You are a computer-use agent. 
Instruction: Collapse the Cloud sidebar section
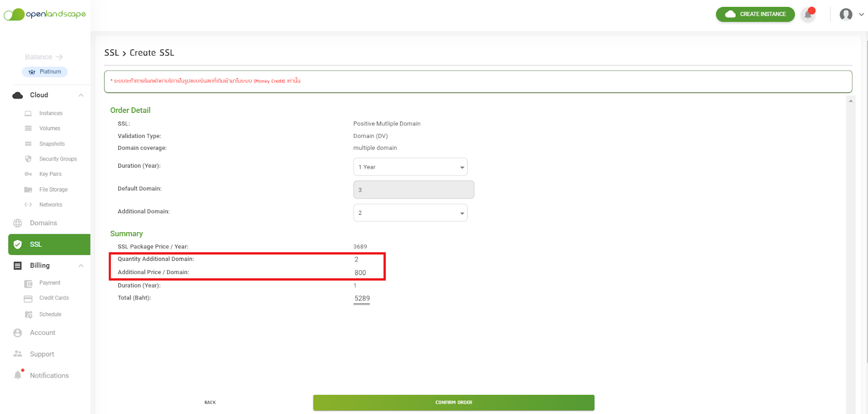click(x=81, y=95)
